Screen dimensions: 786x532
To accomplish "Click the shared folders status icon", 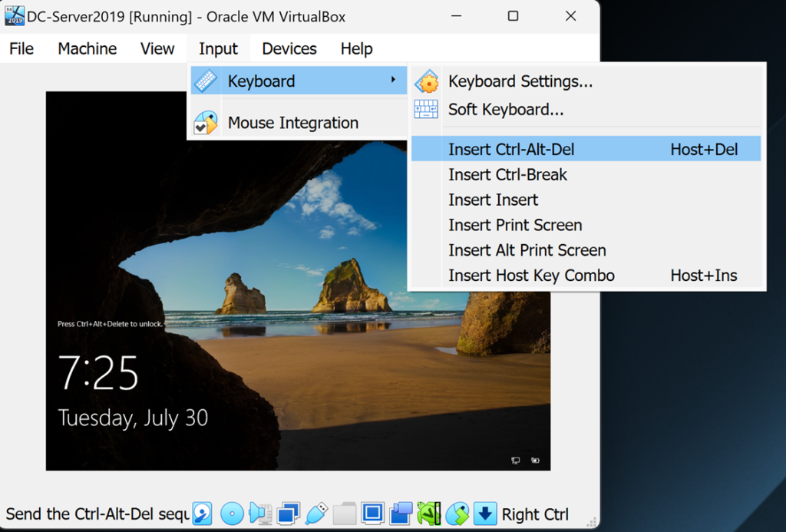I will pyautogui.click(x=345, y=513).
